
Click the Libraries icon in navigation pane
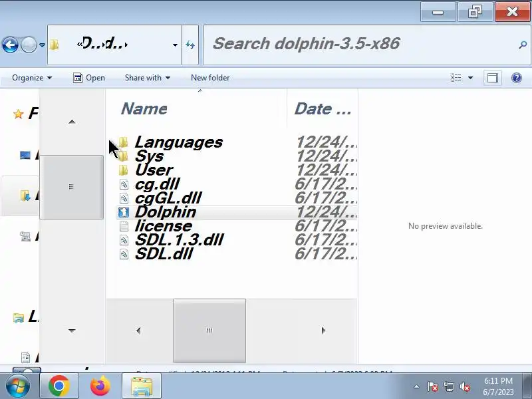point(19,318)
